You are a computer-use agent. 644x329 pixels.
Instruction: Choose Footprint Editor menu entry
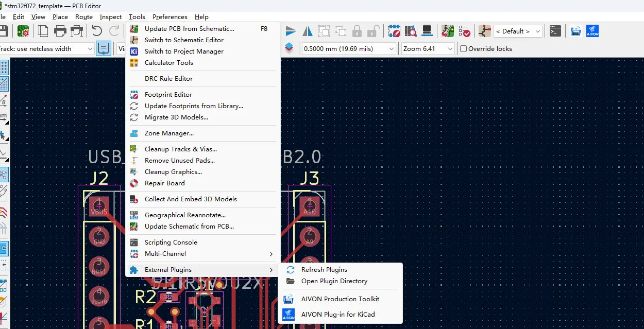tap(203, 95)
